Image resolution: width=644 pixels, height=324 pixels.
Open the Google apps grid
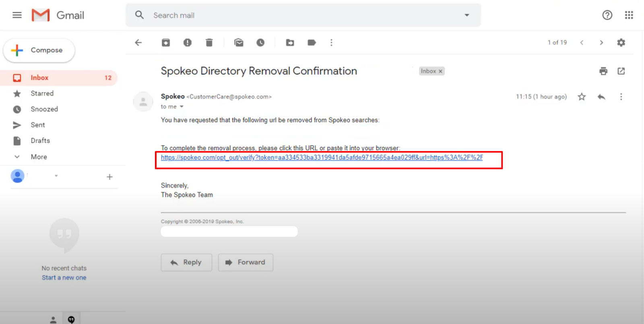tap(629, 15)
